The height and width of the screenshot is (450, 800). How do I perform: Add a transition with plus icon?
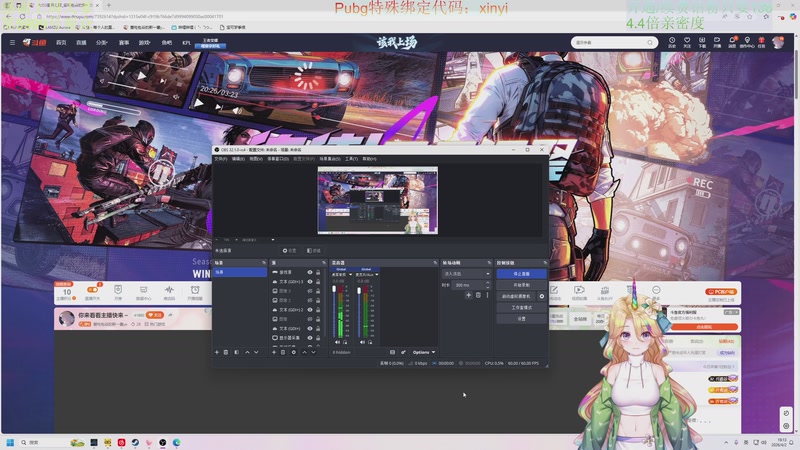point(468,295)
